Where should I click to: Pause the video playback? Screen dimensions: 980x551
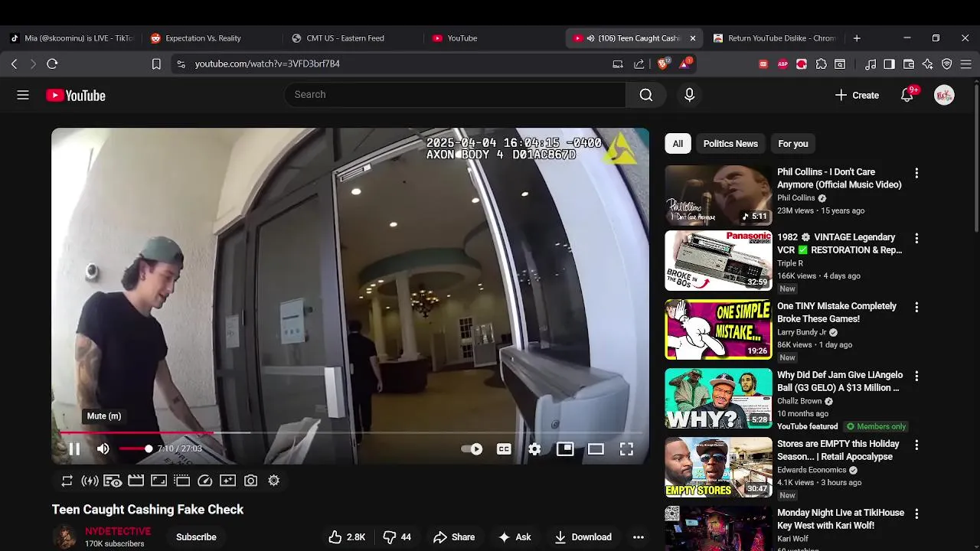(74, 449)
